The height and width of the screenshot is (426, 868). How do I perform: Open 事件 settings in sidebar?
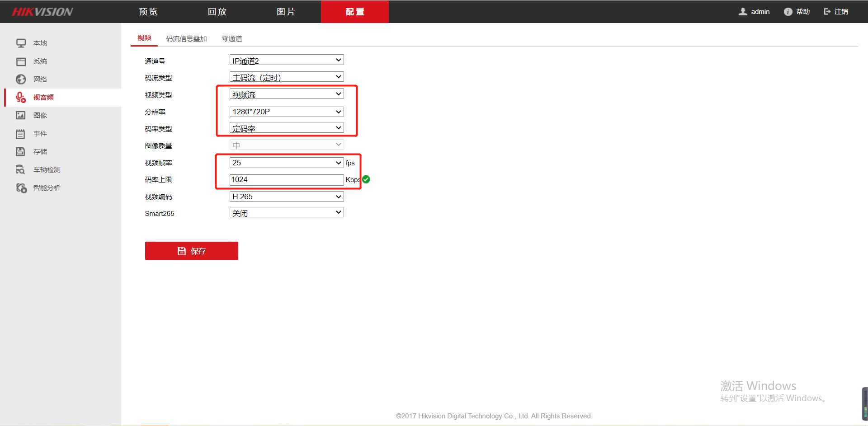40,134
